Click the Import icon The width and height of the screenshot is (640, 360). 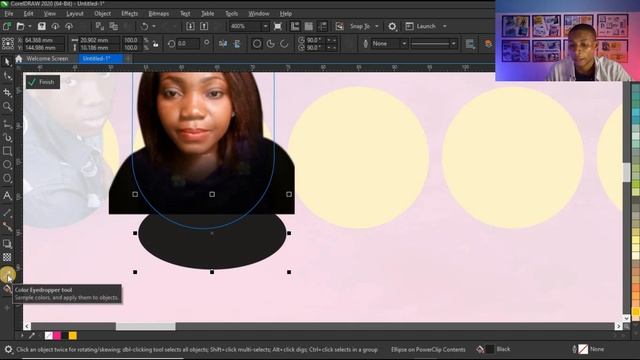[x=190, y=26]
